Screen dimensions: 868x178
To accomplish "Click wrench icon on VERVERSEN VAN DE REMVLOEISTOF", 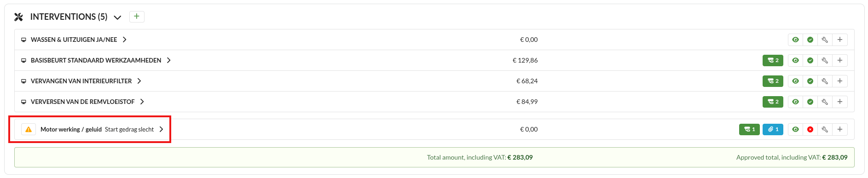I will (x=825, y=102).
